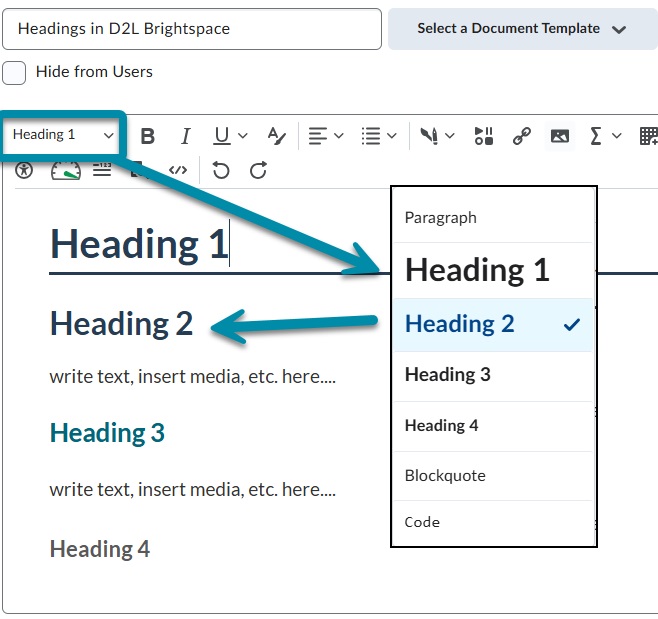Toggle italic formatting
Image resolution: width=658 pixels, height=619 pixels.
[185, 136]
